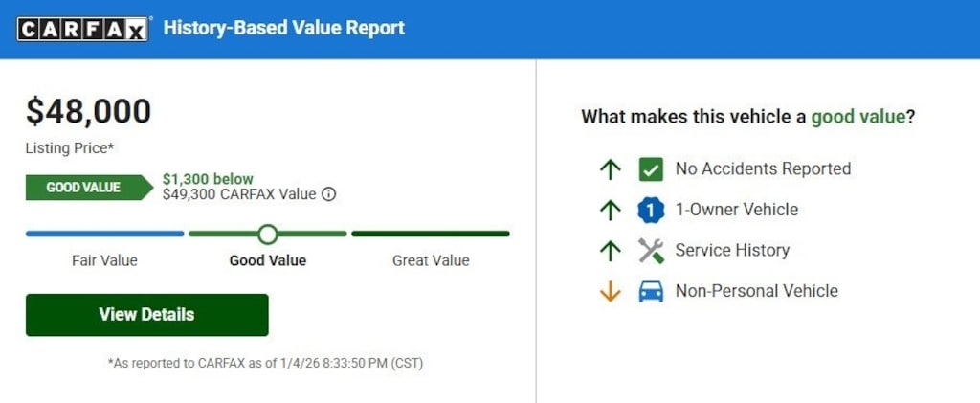Click the dark green Great Value bar segment
Viewport: 980px width, 403px height.
point(431,234)
